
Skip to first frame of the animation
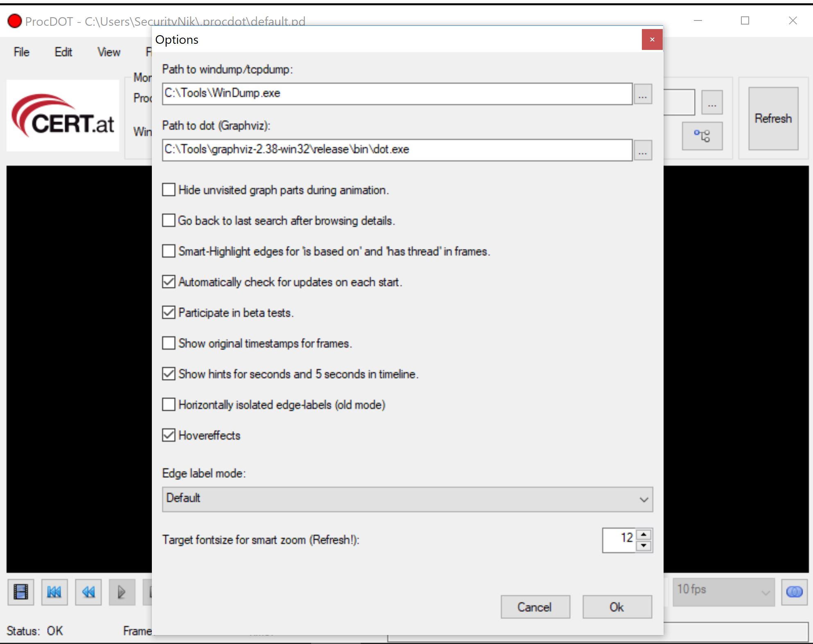click(x=54, y=592)
